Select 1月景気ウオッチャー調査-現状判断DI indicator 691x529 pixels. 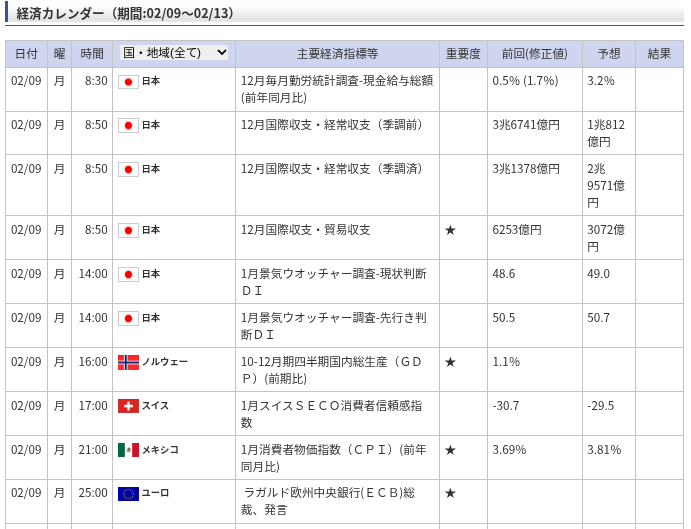tap(333, 282)
